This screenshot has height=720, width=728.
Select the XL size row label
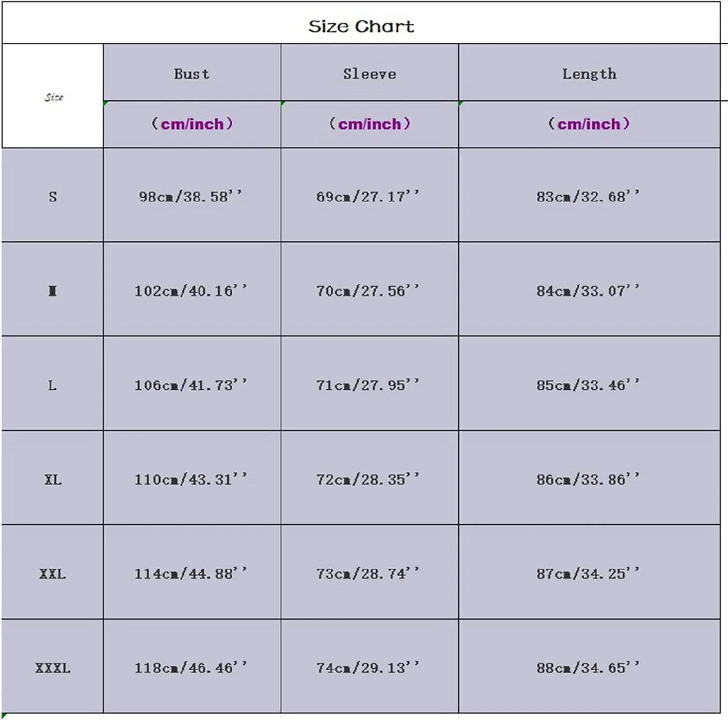(x=52, y=478)
